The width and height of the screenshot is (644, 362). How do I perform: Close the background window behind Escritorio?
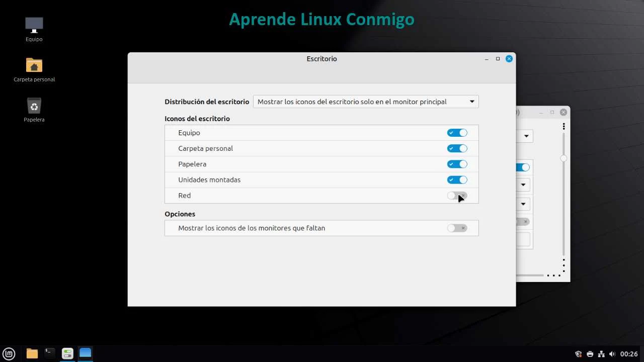[x=563, y=112]
